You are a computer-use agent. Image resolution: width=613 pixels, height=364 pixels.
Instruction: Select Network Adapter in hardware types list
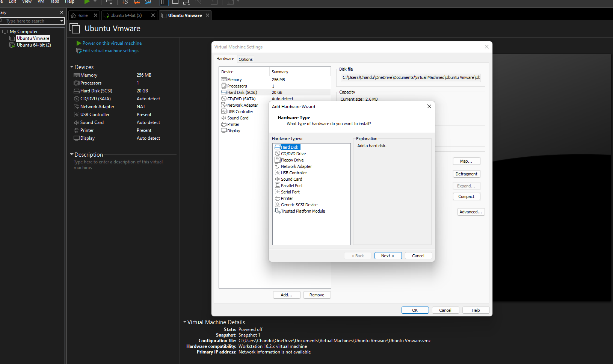296,166
